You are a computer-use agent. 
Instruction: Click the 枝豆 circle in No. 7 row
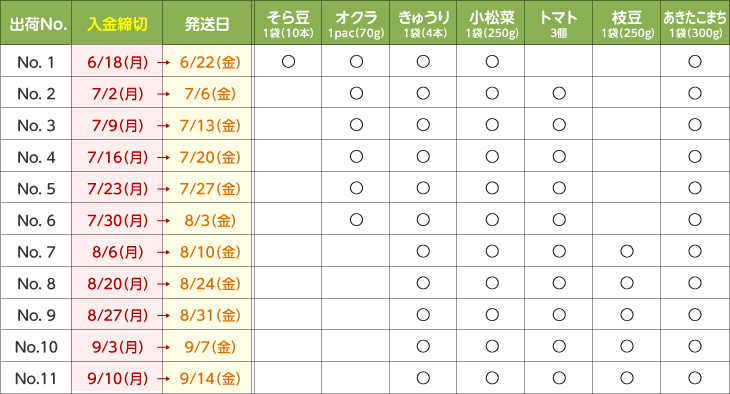click(x=627, y=251)
